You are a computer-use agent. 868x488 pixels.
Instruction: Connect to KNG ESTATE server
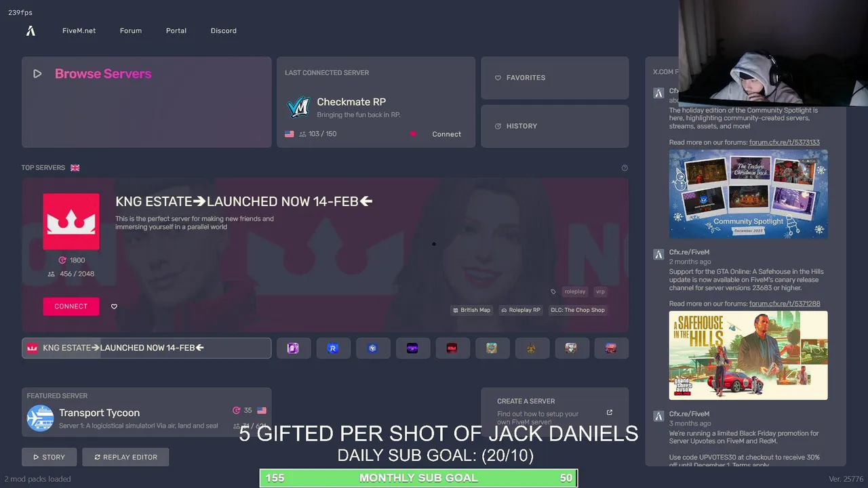(x=71, y=306)
